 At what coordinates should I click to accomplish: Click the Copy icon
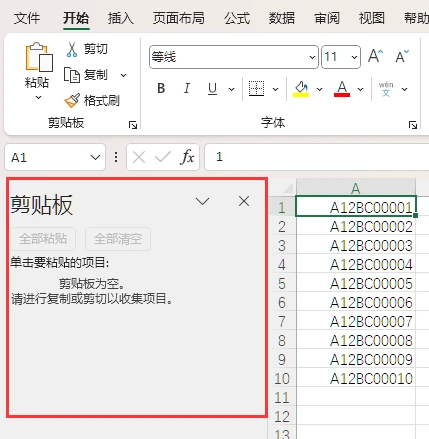point(72,75)
